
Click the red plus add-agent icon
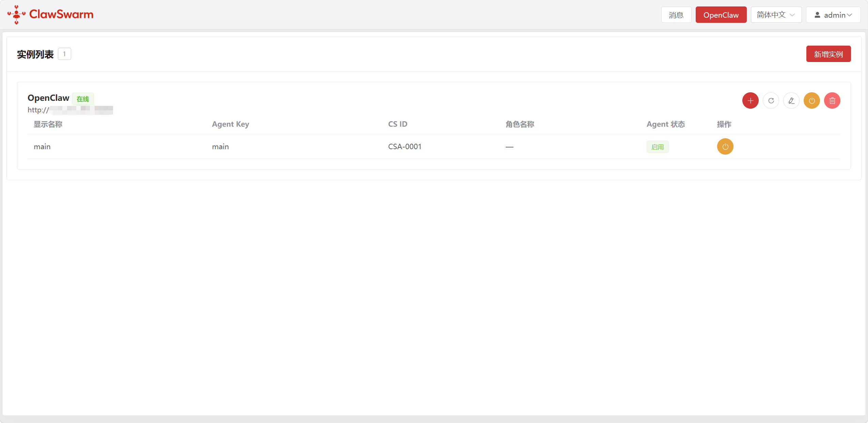(x=750, y=100)
